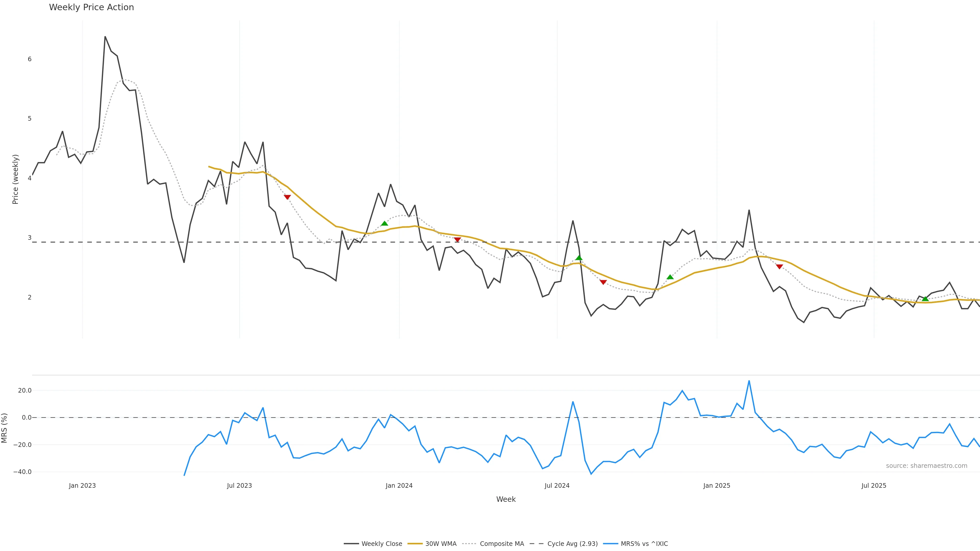Click the Jul 2025 x-axis tick label
Viewport: 980px width, 551px height.
click(x=874, y=486)
